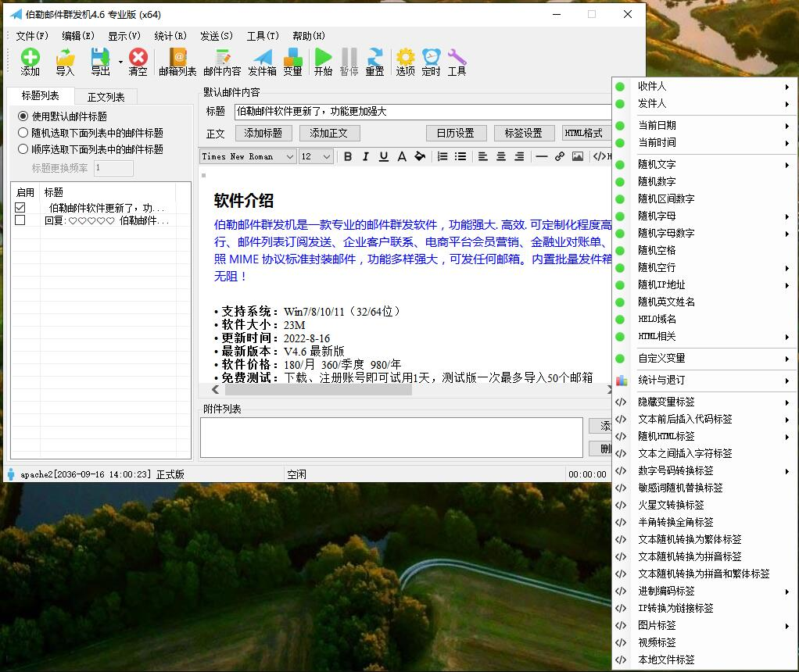This screenshot has height=672, width=799.
Task: Click the insert image icon
Action: pyautogui.click(x=577, y=156)
